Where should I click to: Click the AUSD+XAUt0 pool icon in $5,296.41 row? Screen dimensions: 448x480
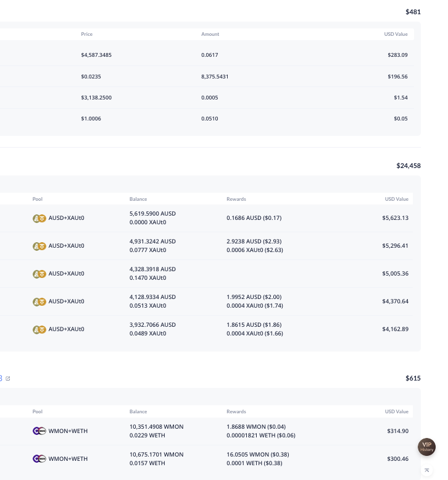(x=39, y=246)
